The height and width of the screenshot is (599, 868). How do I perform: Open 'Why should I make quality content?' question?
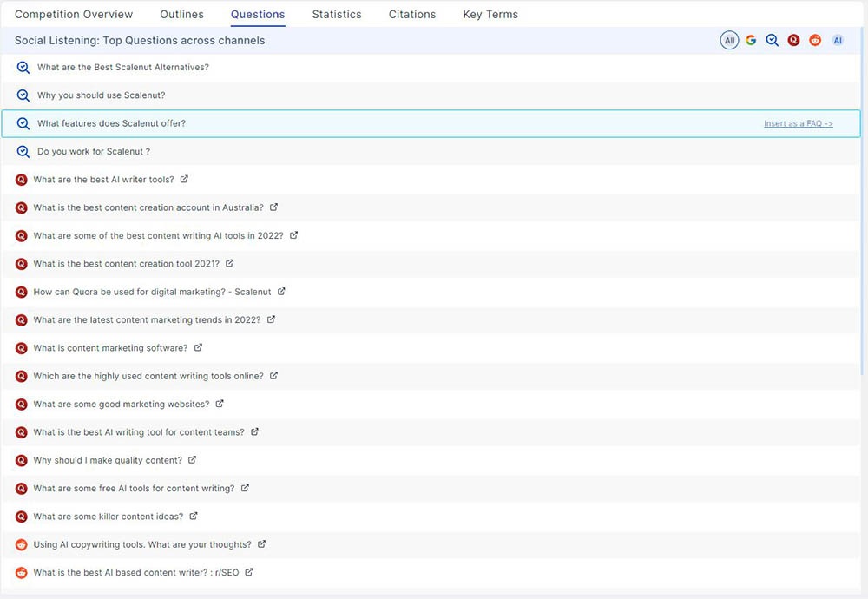coord(108,460)
